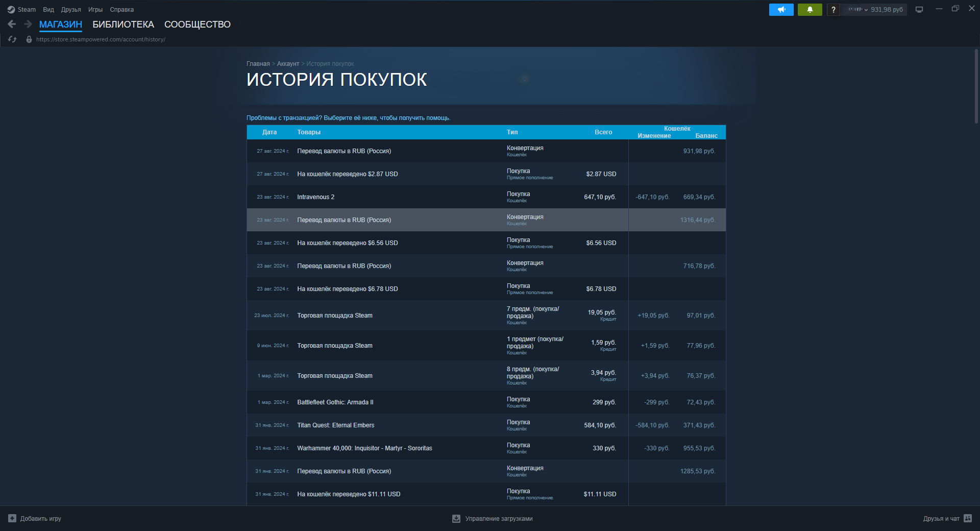This screenshot has width=980, height=531.
Task: Go forward with the right arrow
Action: pos(28,24)
